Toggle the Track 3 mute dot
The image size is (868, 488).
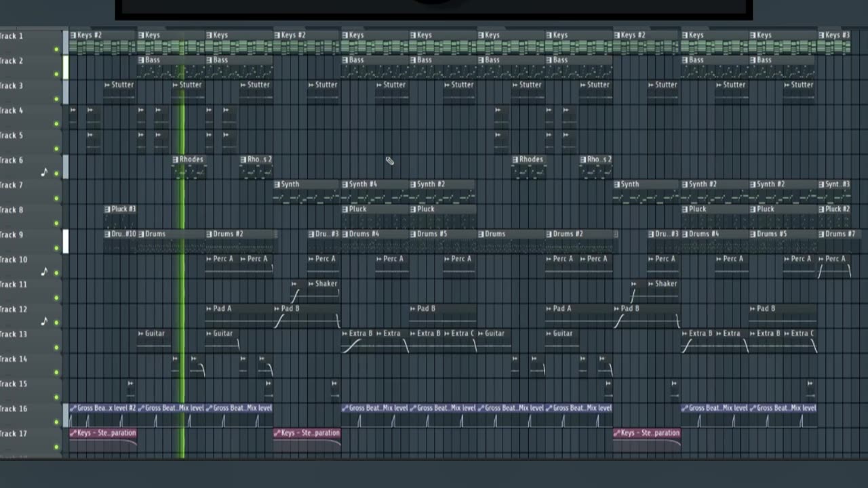56,99
